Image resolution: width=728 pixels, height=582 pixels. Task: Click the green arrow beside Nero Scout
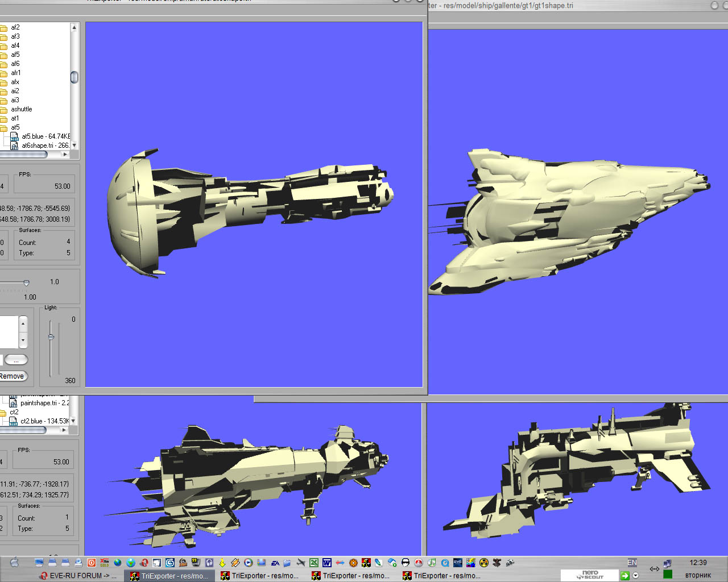pos(625,575)
